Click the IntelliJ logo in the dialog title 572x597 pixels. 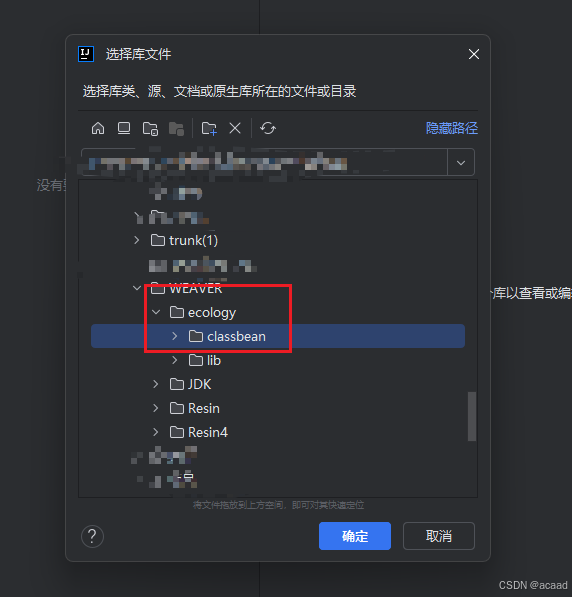click(x=86, y=54)
